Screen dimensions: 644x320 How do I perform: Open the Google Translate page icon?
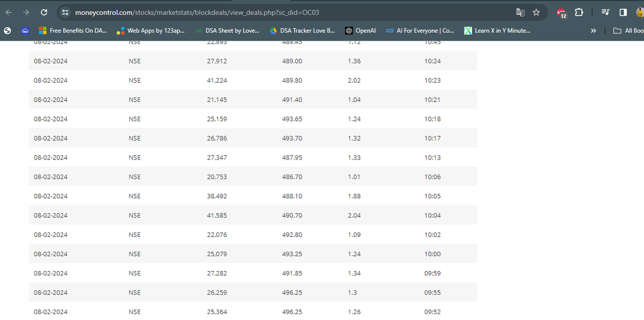coord(519,12)
